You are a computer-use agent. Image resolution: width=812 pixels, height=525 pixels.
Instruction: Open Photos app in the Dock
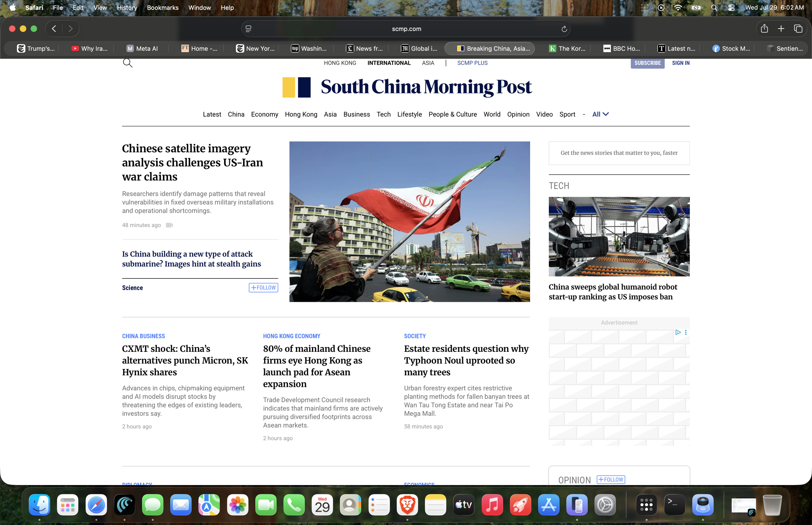click(237, 505)
